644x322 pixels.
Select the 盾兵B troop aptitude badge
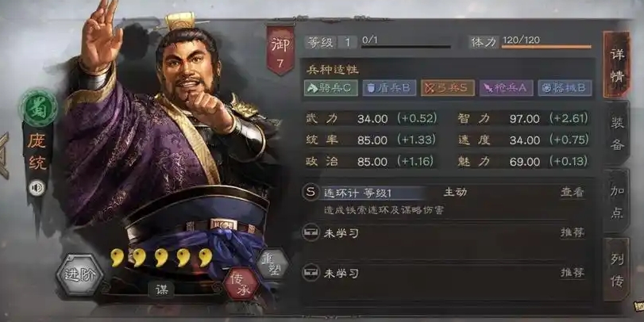point(389,88)
